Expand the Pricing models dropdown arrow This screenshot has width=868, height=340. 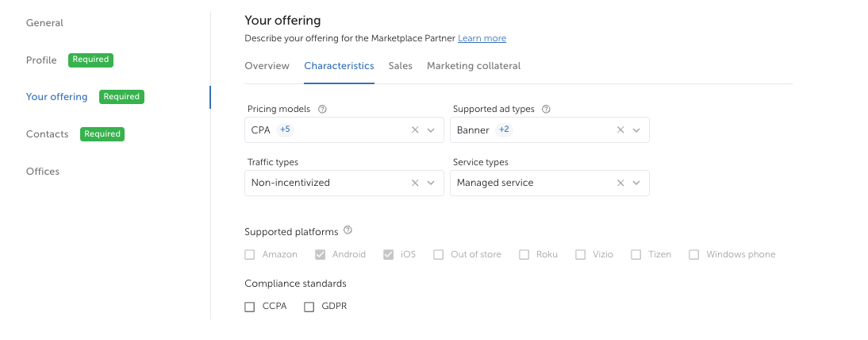pos(431,130)
